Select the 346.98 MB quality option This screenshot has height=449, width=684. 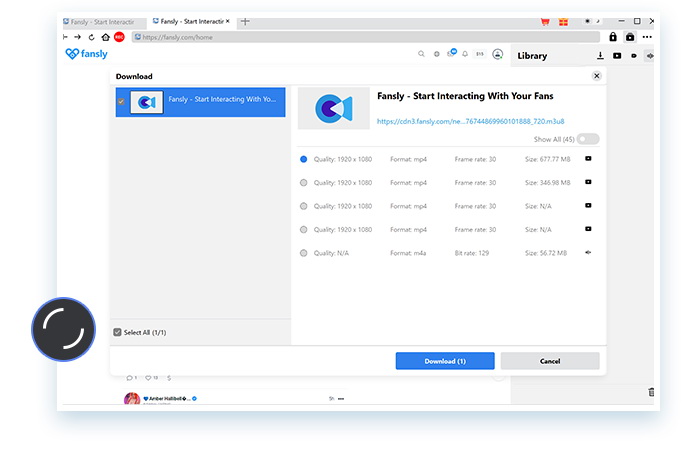click(304, 183)
